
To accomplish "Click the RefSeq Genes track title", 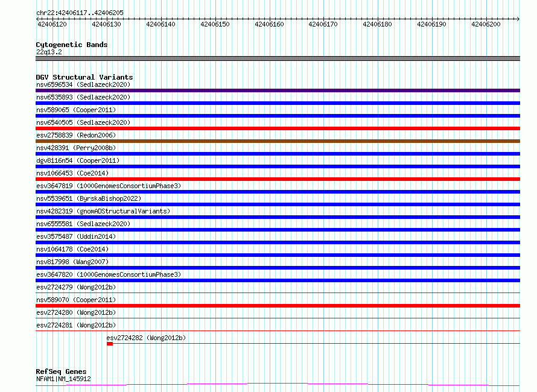I will 61,372.
